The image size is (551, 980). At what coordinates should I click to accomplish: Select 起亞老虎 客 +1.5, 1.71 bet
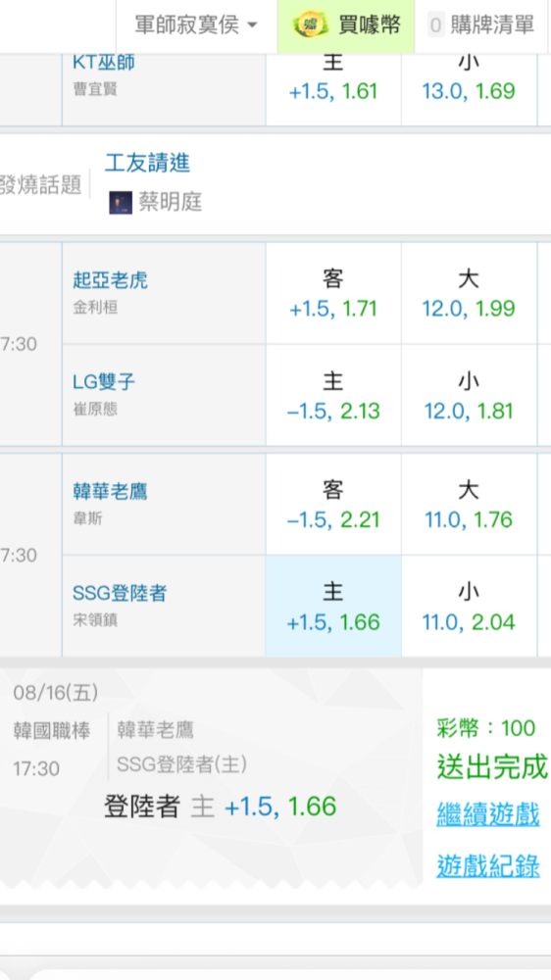coord(333,293)
